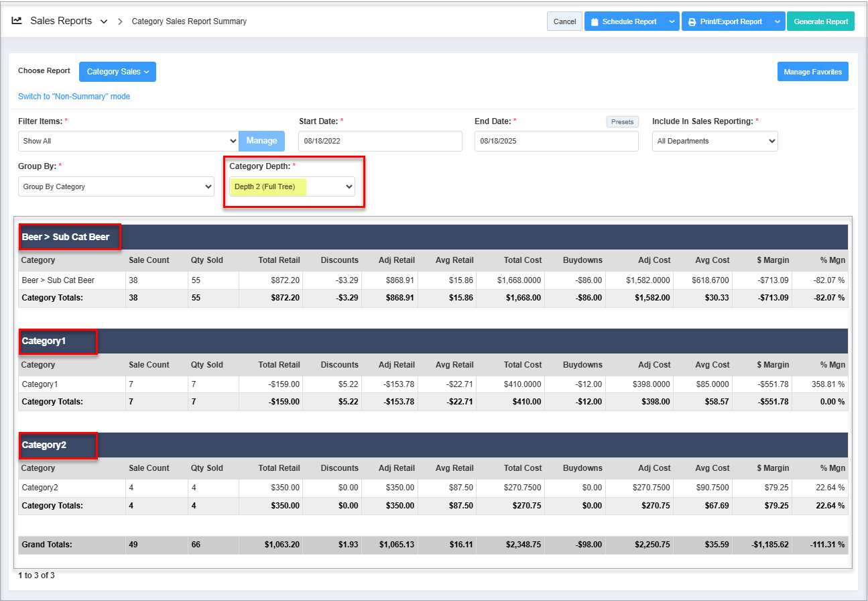
Task: Open the Print/Export Report dropdown arrow
Action: point(777,21)
